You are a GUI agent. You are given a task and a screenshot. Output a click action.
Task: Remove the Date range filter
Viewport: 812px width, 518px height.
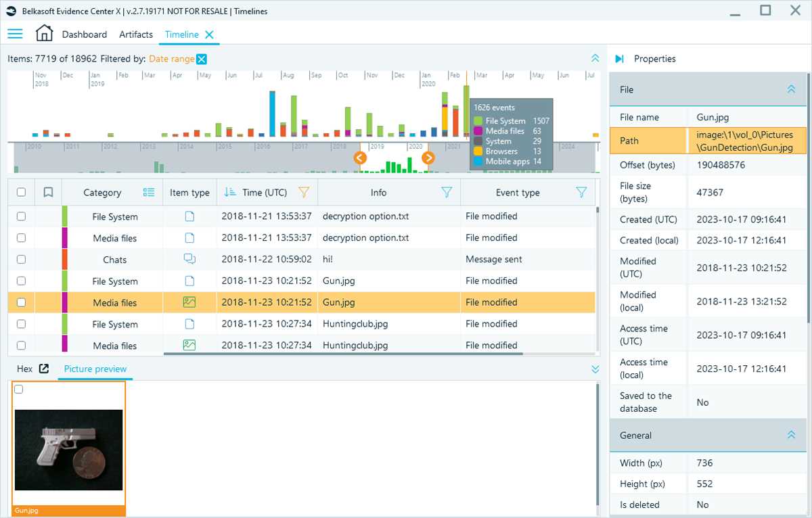click(x=201, y=60)
